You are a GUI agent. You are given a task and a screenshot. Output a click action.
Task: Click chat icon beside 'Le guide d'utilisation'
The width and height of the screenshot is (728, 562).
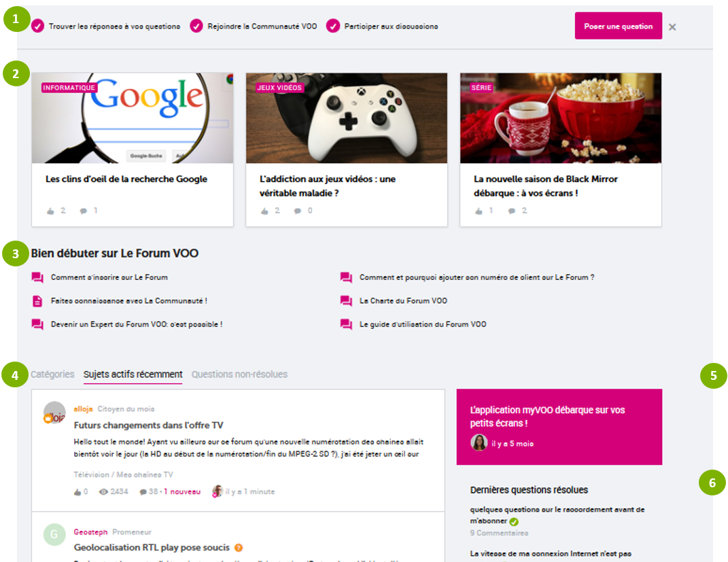tap(346, 324)
